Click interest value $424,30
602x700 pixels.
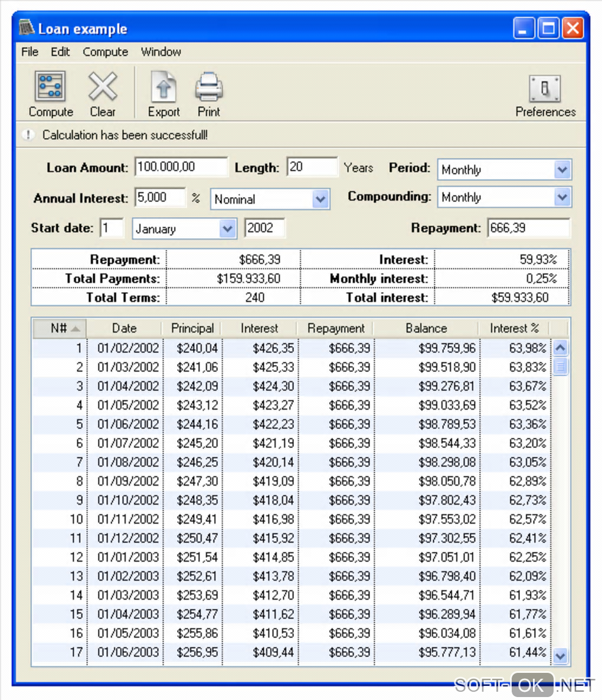pyautogui.click(x=273, y=386)
